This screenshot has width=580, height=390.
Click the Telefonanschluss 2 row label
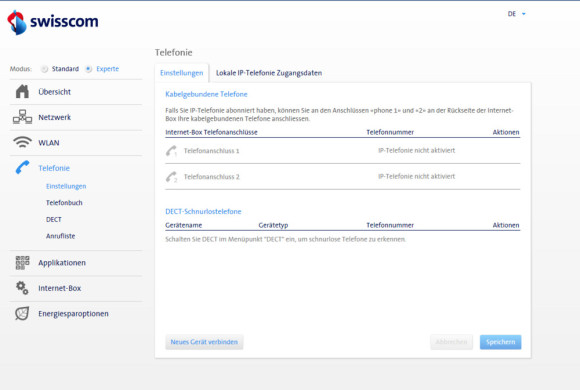[212, 177]
